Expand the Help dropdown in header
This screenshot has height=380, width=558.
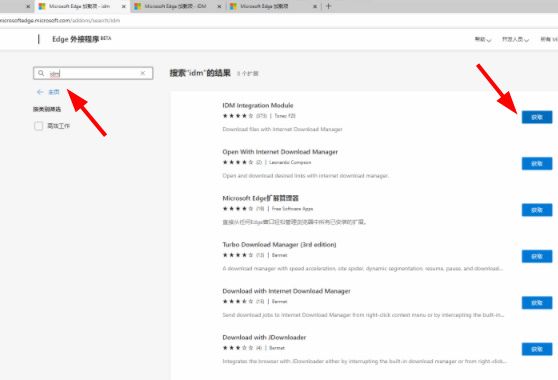click(483, 39)
